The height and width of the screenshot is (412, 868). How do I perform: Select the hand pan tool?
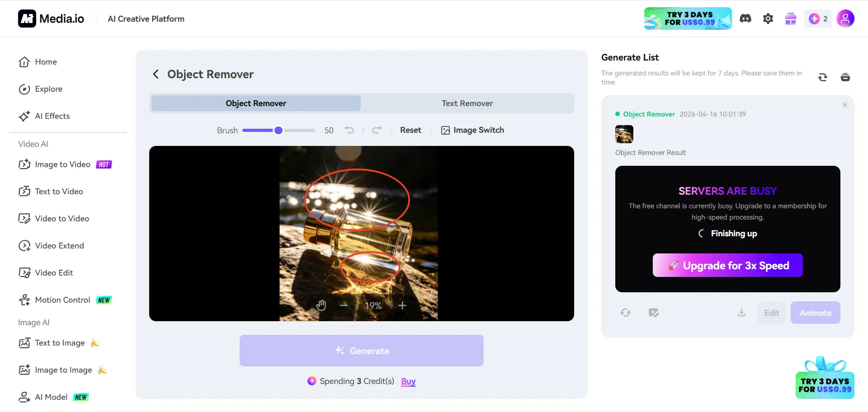(321, 306)
